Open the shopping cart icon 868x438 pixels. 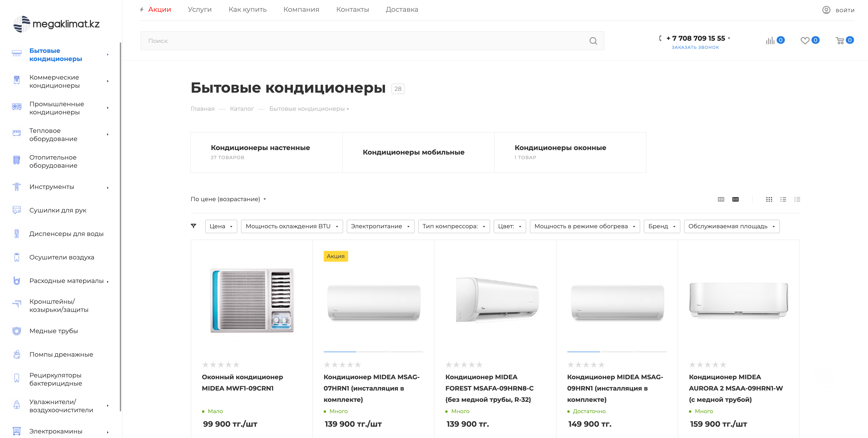[x=840, y=40]
